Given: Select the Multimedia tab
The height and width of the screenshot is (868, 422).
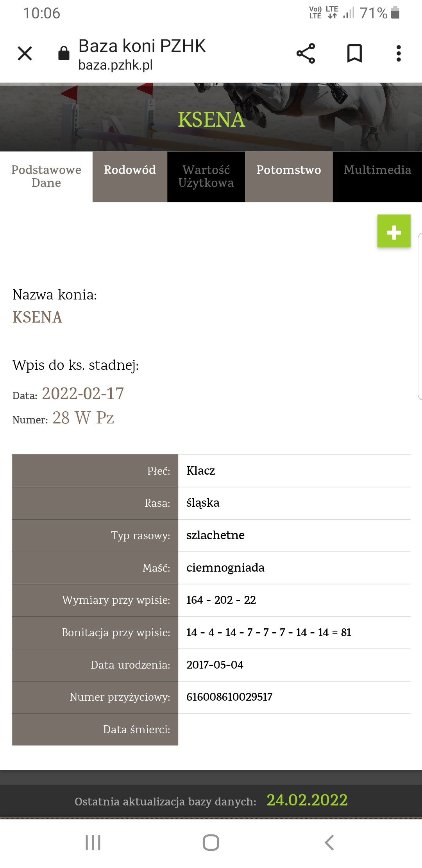Looking at the screenshot, I should tap(377, 170).
